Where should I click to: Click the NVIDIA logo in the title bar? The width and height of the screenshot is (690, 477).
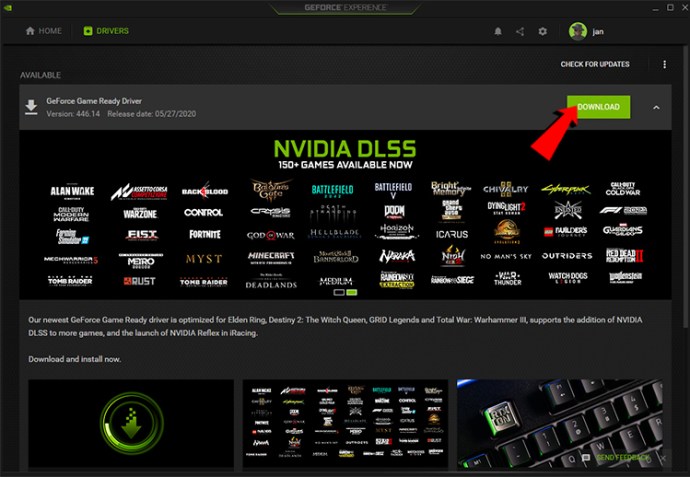click(7, 7)
